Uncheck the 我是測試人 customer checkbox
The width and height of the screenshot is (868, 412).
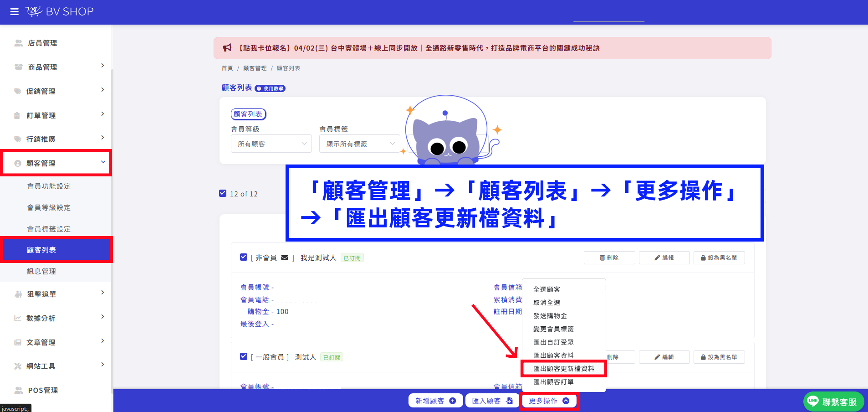point(244,257)
